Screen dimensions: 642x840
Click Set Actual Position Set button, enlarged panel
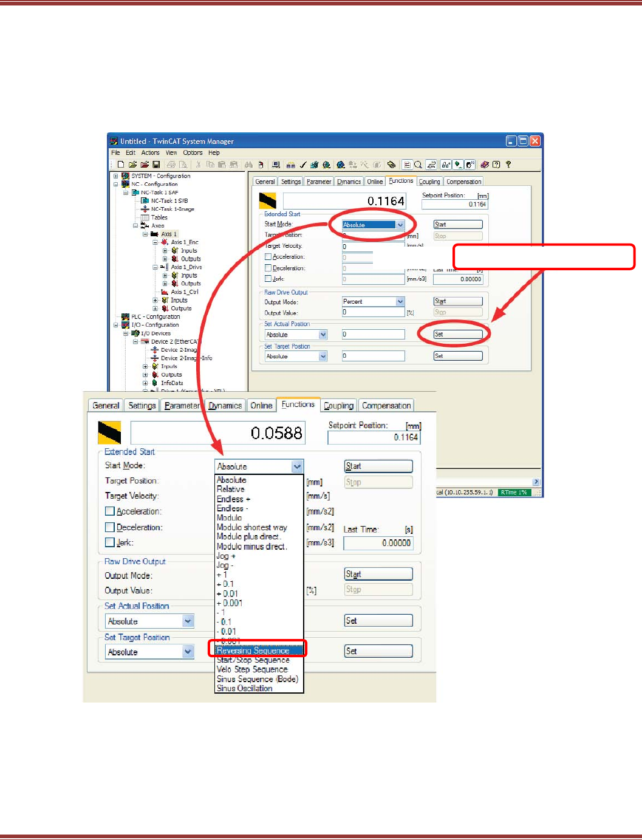click(378, 620)
